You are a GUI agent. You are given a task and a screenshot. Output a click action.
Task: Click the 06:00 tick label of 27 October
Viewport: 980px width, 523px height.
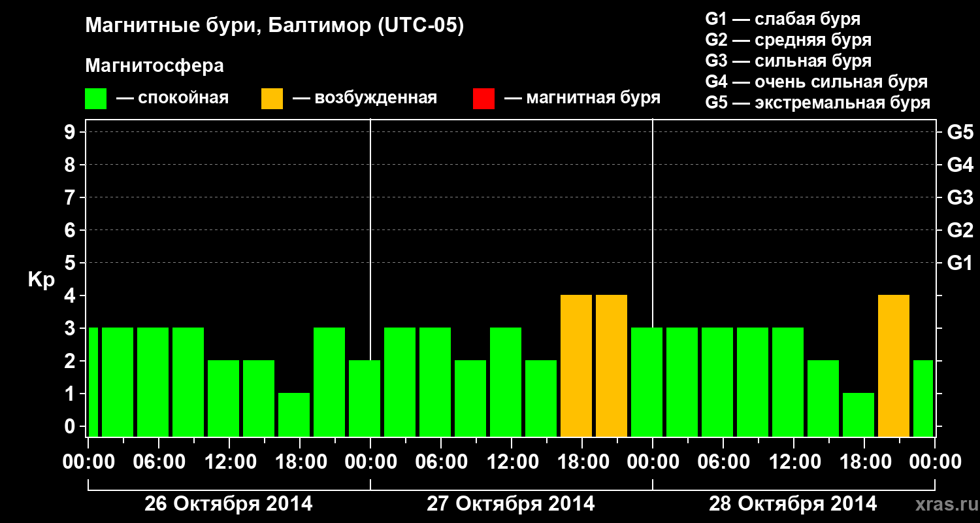441,462
